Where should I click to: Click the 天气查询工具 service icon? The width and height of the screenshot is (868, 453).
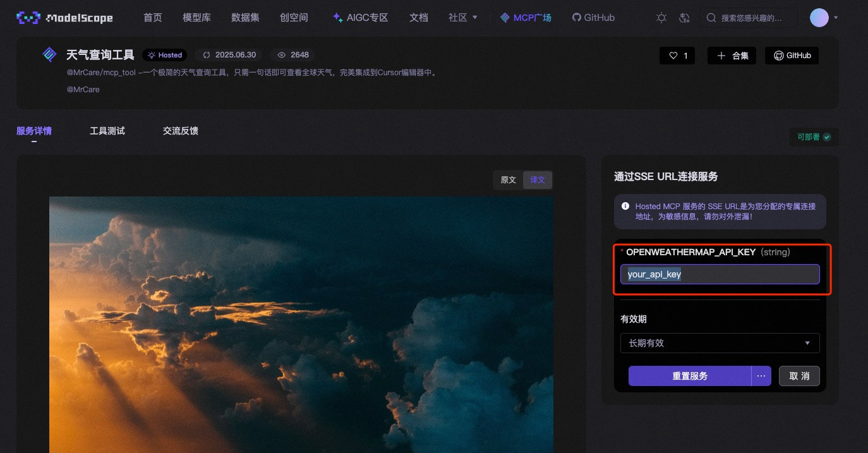(x=49, y=55)
